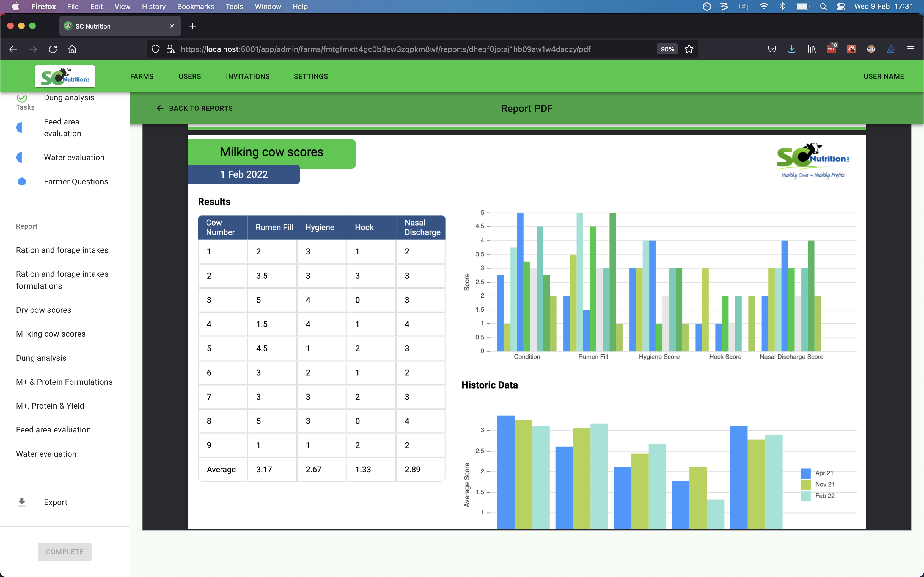Open Firefox hamburger application menu

pyautogui.click(x=911, y=49)
